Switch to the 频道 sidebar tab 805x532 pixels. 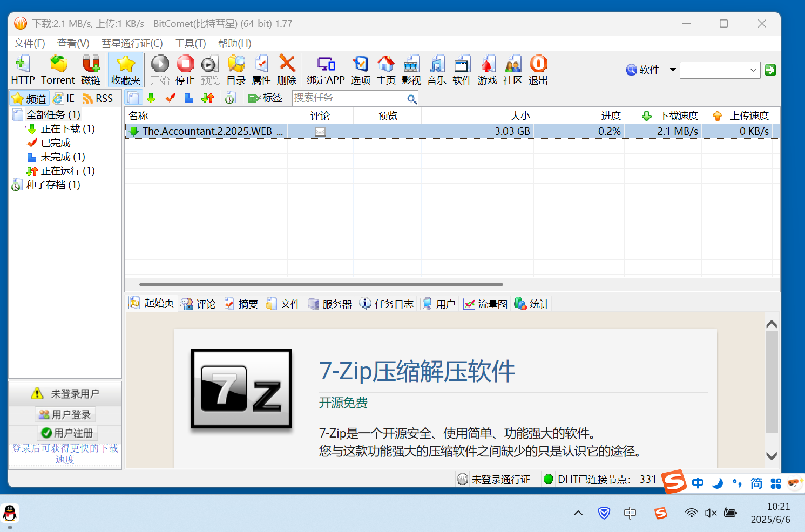tap(30, 98)
